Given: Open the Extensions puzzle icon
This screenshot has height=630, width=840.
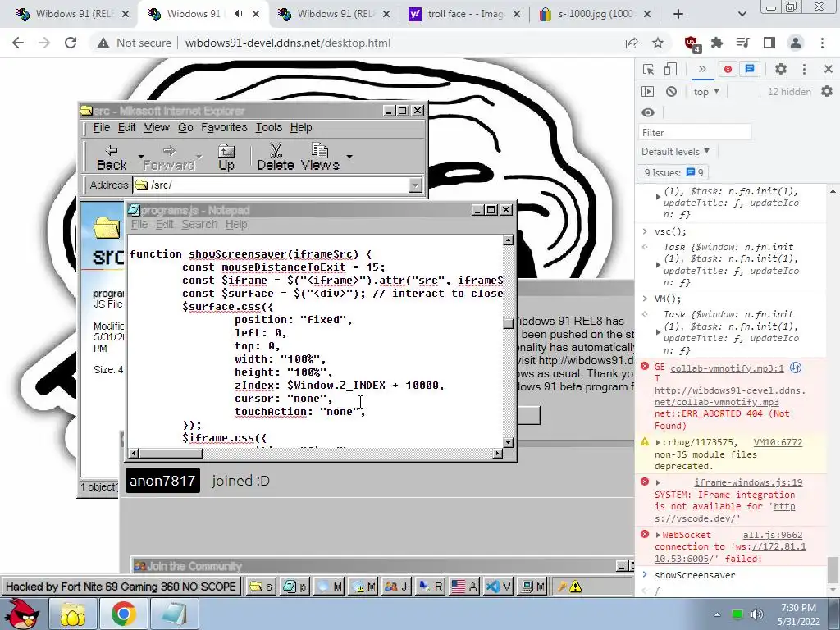Looking at the screenshot, I should (x=717, y=43).
